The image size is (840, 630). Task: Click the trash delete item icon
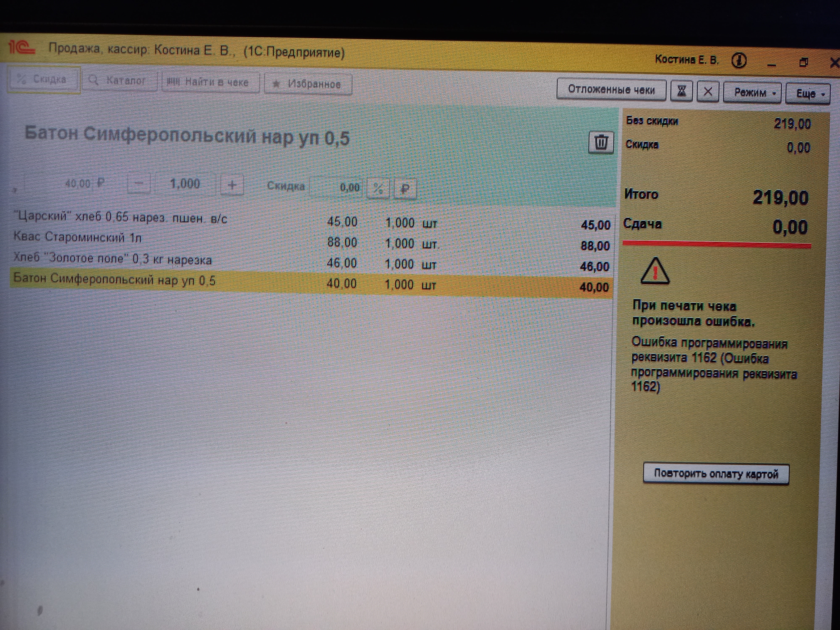(601, 142)
